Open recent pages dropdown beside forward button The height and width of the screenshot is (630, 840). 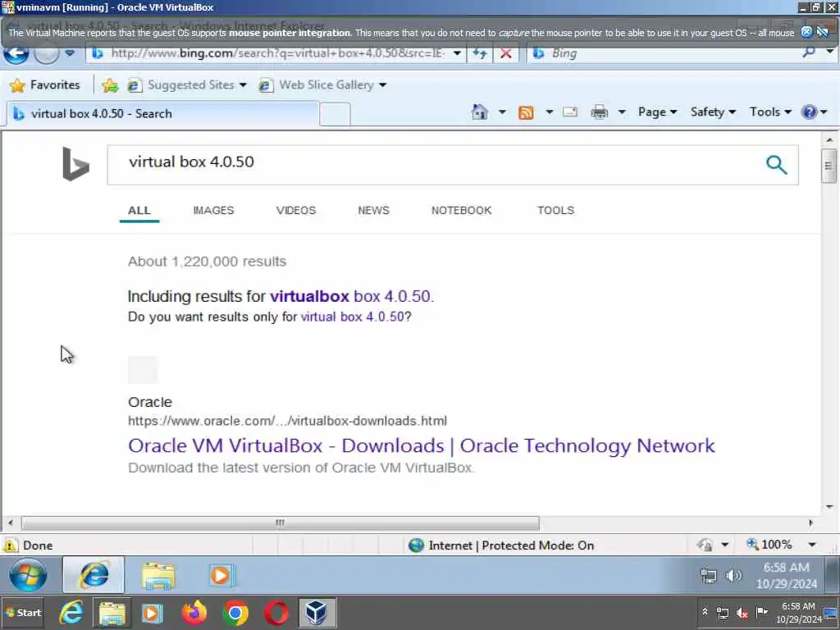click(x=70, y=53)
